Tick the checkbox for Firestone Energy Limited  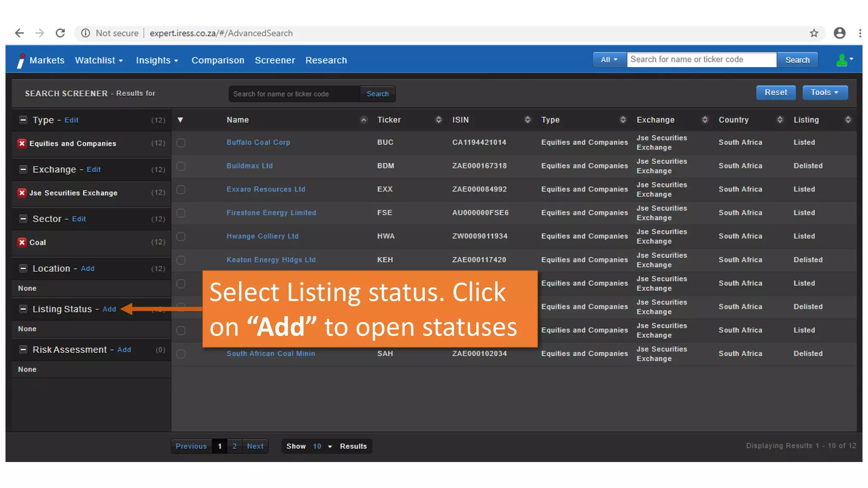(181, 213)
